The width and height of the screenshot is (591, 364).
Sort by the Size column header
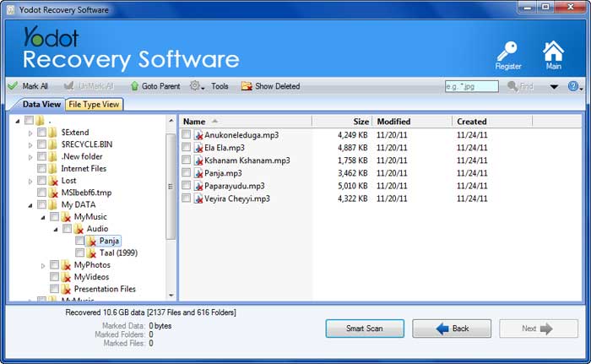coord(342,122)
